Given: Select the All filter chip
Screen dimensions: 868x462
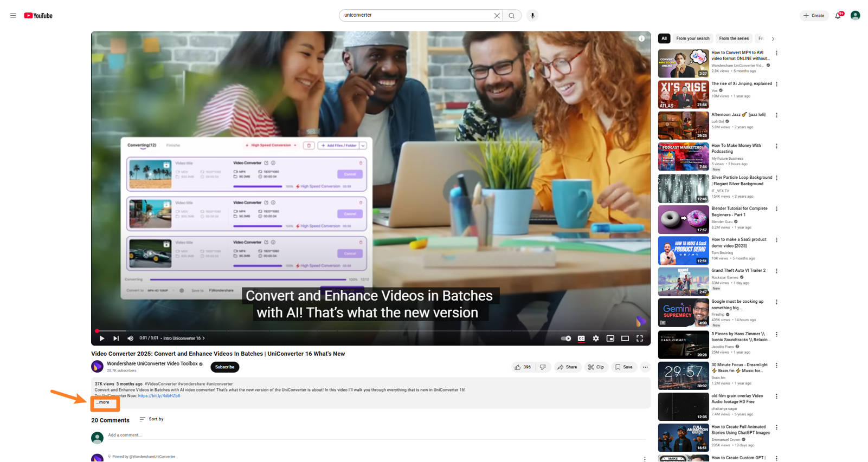Looking at the screenshot, I should click(664, 38).
